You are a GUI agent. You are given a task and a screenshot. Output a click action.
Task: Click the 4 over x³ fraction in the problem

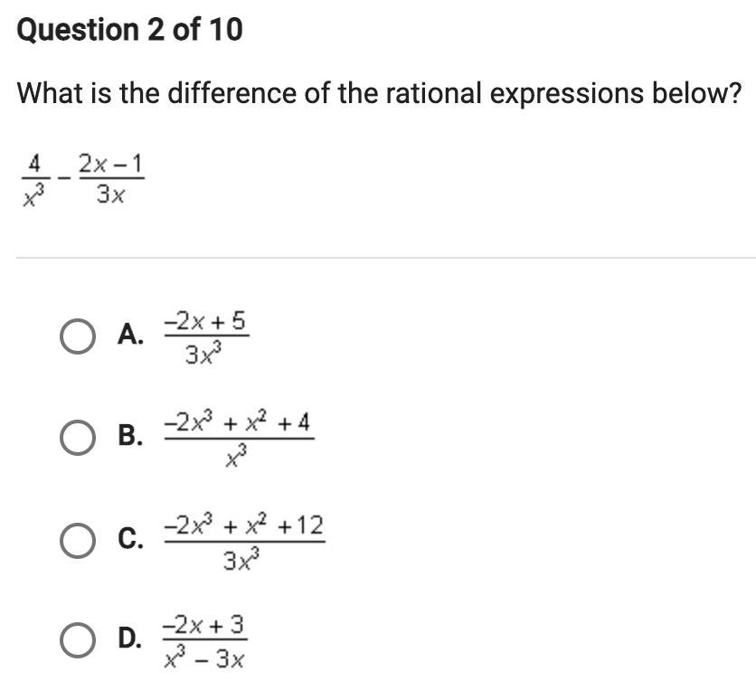coord(34,180)
